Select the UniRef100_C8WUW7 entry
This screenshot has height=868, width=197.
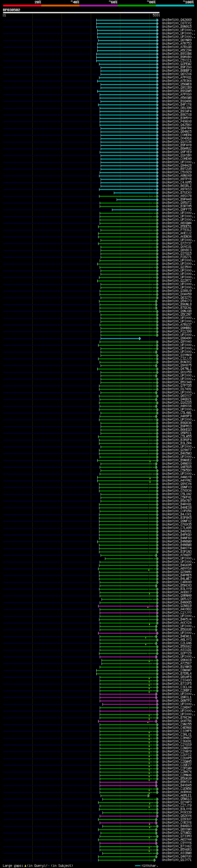coord(177,670)
